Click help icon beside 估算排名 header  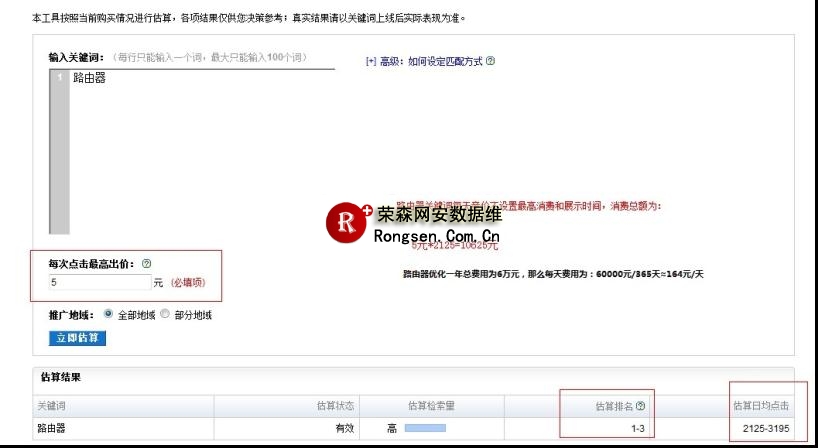[640, 406]
